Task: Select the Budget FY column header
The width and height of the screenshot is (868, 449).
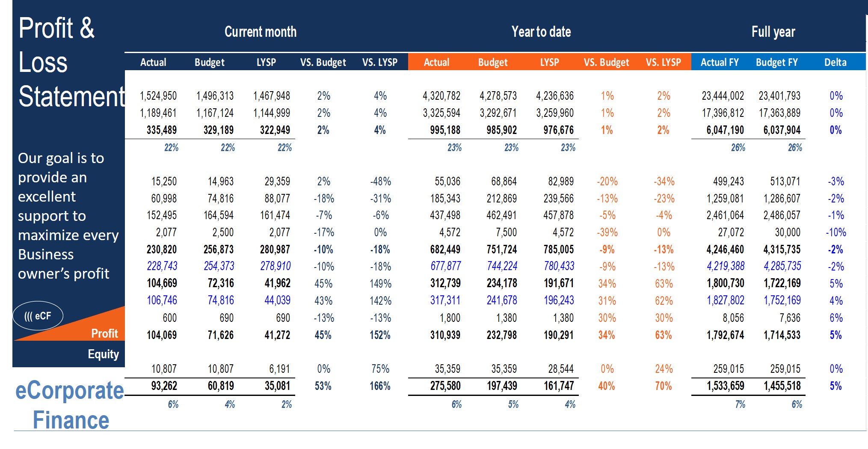Action: click(x=776, y=62)
